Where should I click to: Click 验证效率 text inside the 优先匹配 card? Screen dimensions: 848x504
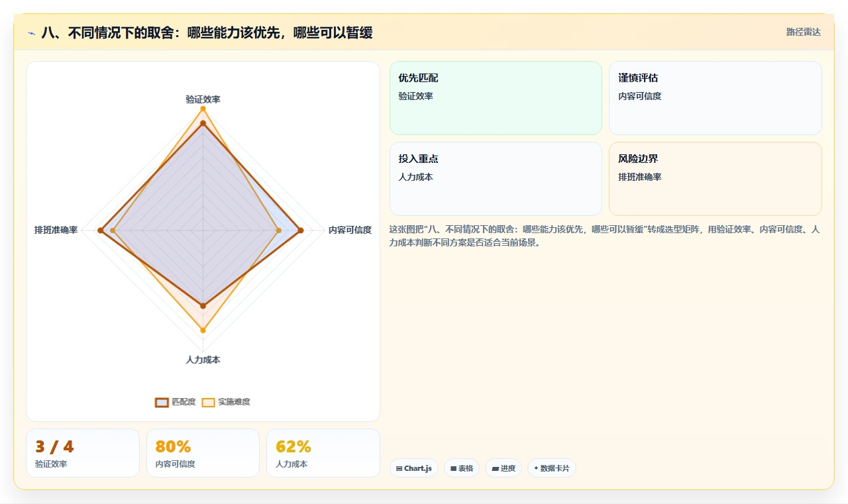coord(415,96)
